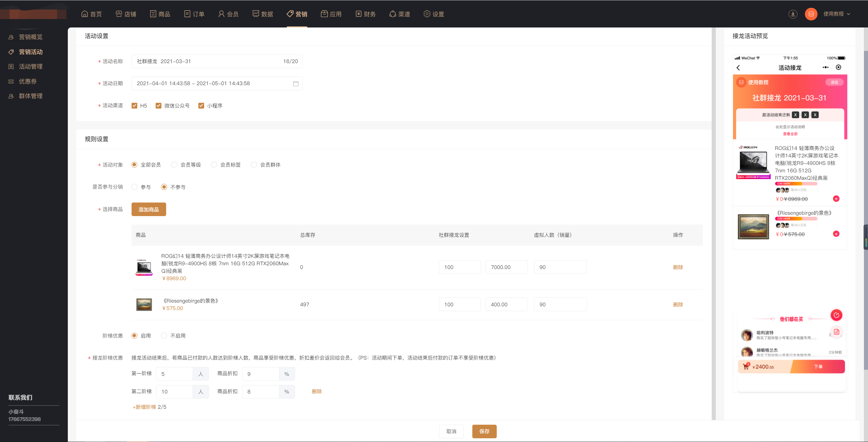Go to the 财务 menu

366,14
